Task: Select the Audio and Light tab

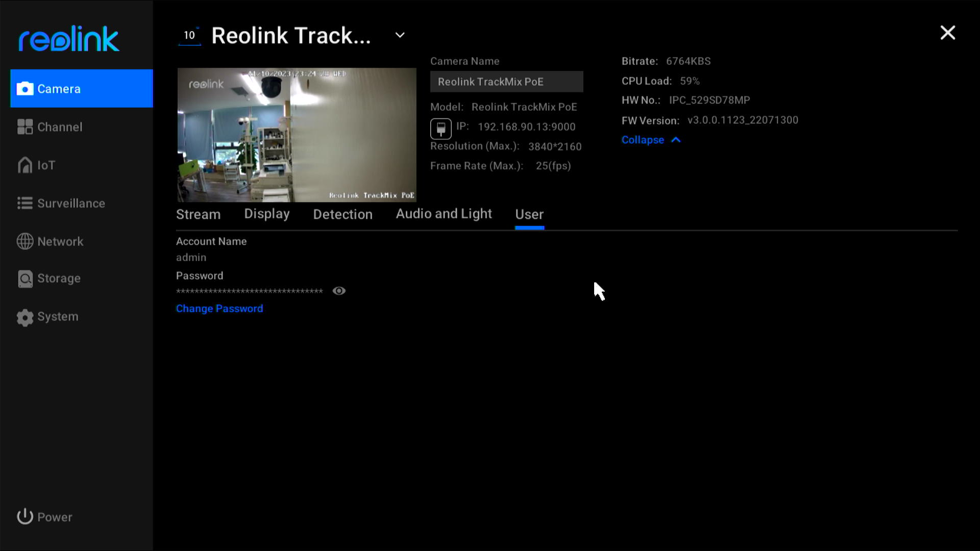Action: click(x=444, y=214)
